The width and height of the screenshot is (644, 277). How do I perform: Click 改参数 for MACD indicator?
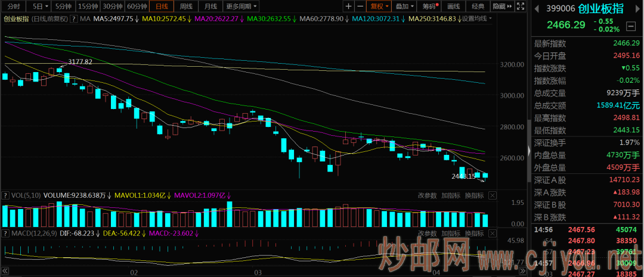427,234
